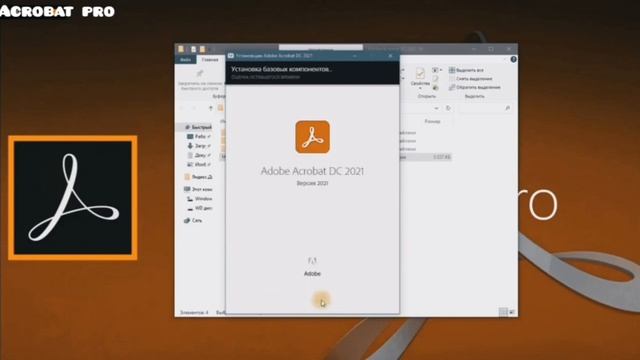The width and height of the screenshot is (640, 360).
Task: Click the pin to Quick access icon
Action: [x=200, y=73]
